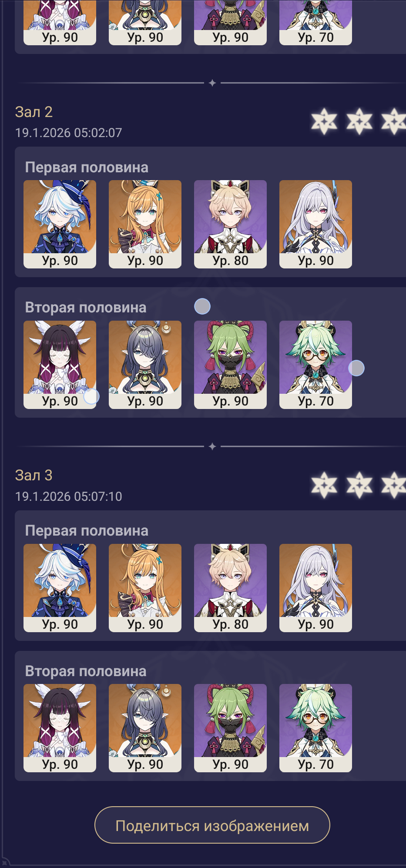Select Kuki Shinobu portrait in Зал 2 second half

230,365
